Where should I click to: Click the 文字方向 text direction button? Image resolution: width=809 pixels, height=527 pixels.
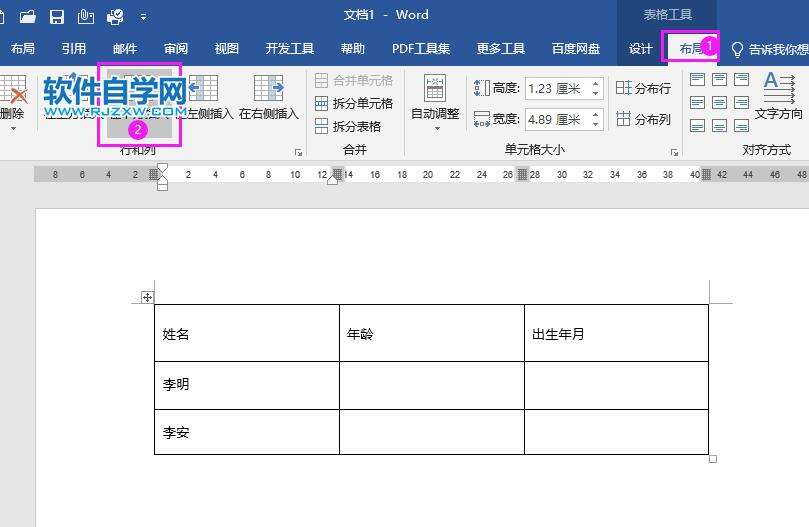point(779,96)
